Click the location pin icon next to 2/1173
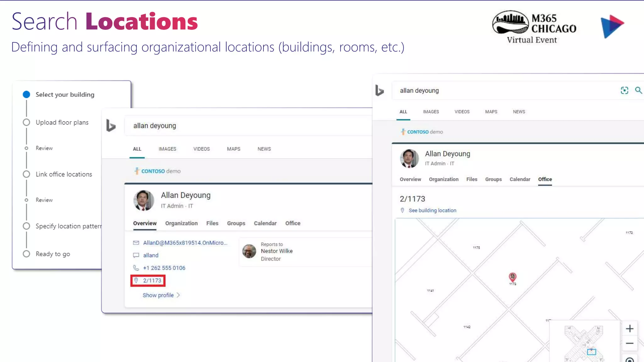The width and height of the screenshot is (644, 362). [x=136, y=280]
